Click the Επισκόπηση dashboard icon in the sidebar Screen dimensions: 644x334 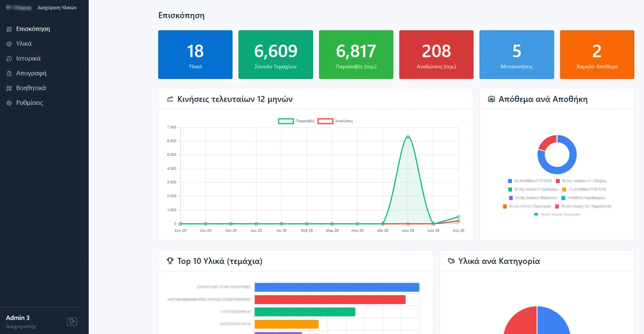[x=9, y=29]
